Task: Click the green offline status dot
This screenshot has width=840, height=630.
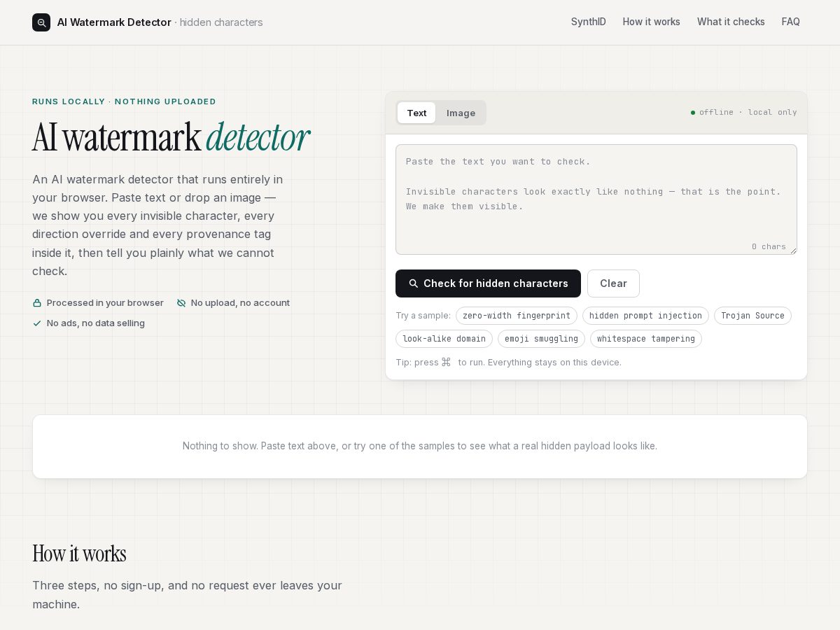Action: click(x=693, y=113)
